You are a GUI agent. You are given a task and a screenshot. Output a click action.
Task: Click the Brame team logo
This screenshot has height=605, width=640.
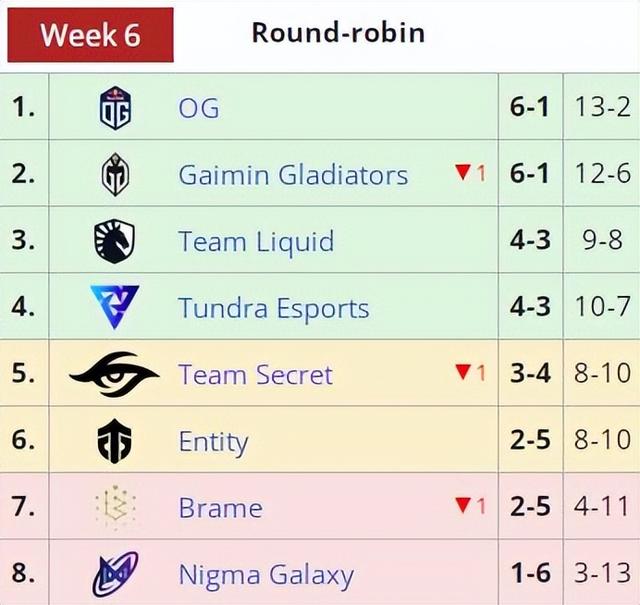click(115, 507)
